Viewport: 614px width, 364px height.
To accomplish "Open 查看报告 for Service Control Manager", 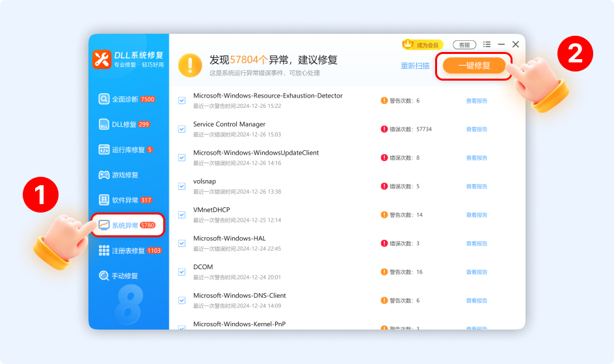I will coord(477,129).
